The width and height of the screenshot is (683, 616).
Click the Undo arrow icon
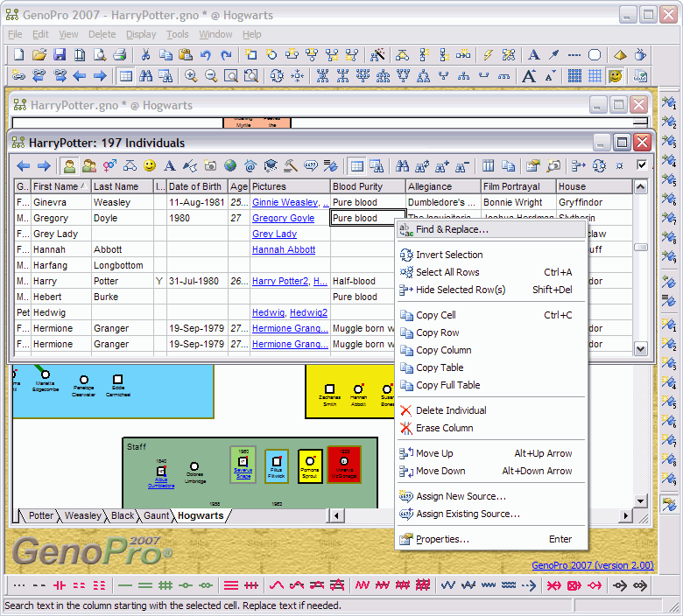tap(206, 55)
